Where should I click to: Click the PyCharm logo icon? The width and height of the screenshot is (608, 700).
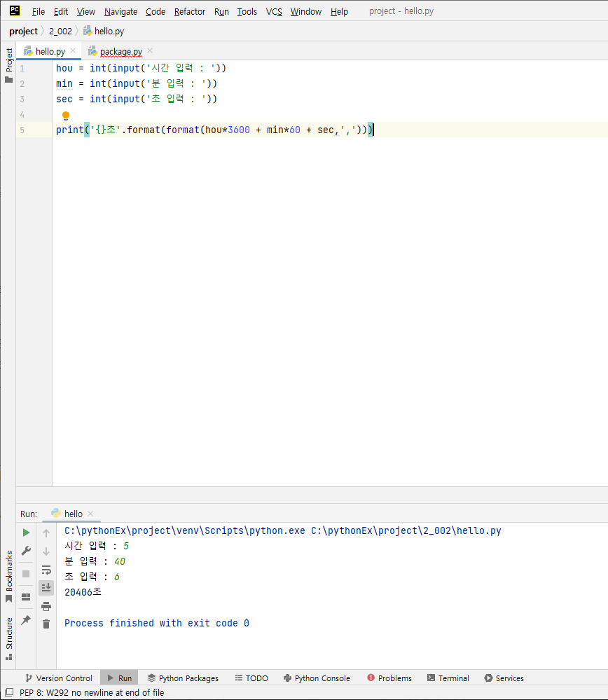pyautogui.click(x=14, y=11)
